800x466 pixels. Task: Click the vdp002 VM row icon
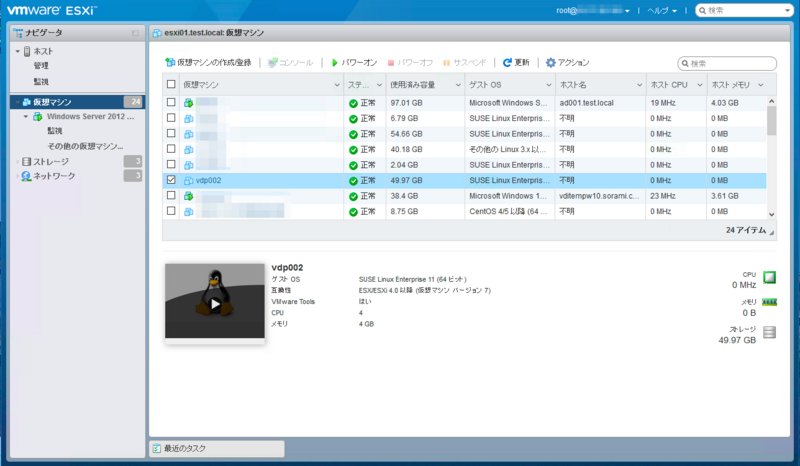pyautogui.click(x=188, y=181)
